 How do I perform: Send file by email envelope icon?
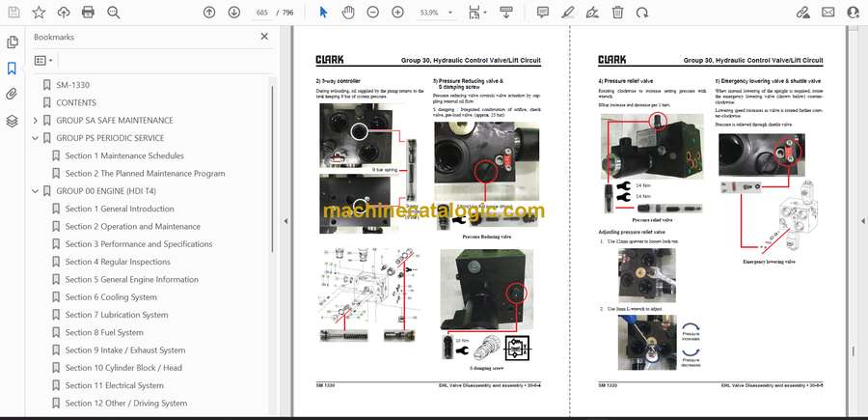pos(828,13)
